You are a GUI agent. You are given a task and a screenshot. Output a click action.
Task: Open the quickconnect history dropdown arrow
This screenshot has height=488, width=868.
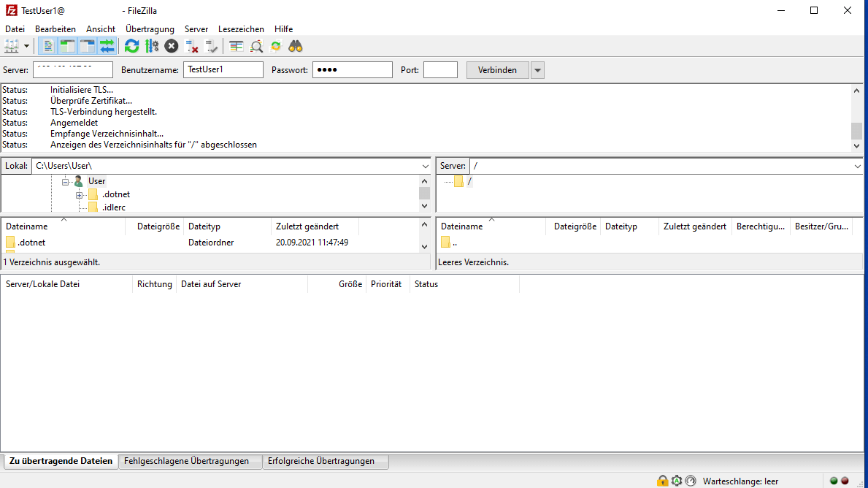[537, 70]
